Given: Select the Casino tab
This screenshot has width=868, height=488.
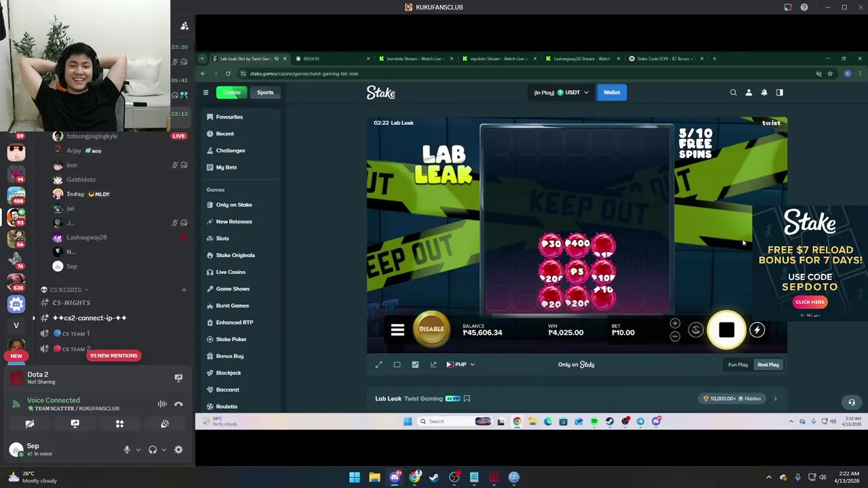Looking at the screenshot, I should tap(231, 92).
